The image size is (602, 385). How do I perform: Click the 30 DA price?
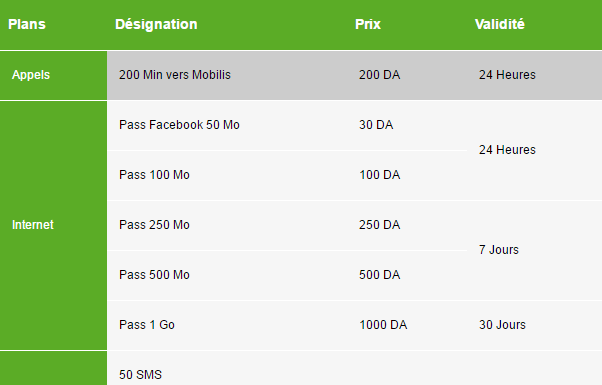(x=376, y=125)
